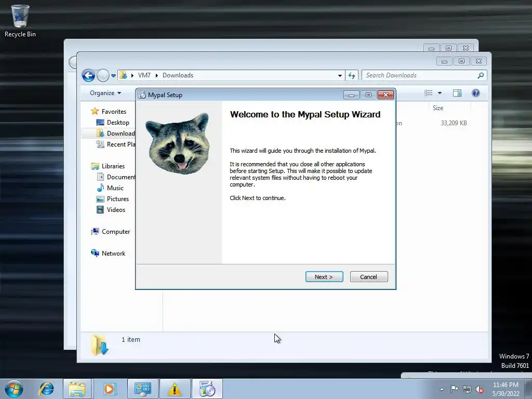This screenshot has height=399, width=532.
Task: Click the '1 item' status text
Action: point(130,340)
